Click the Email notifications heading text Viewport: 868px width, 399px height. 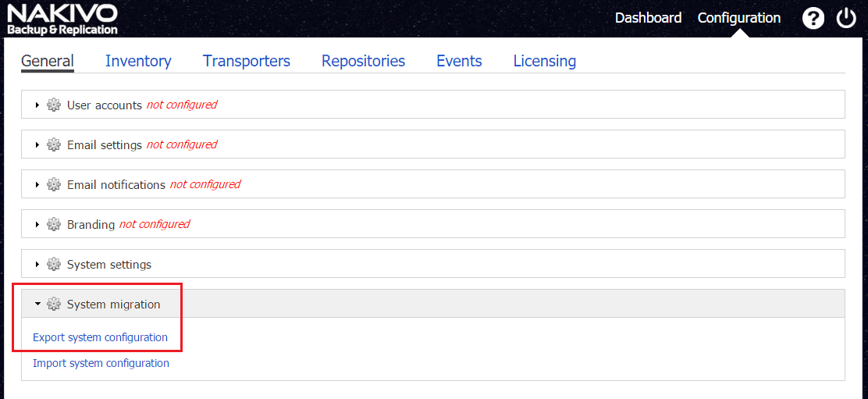point(116,185)
